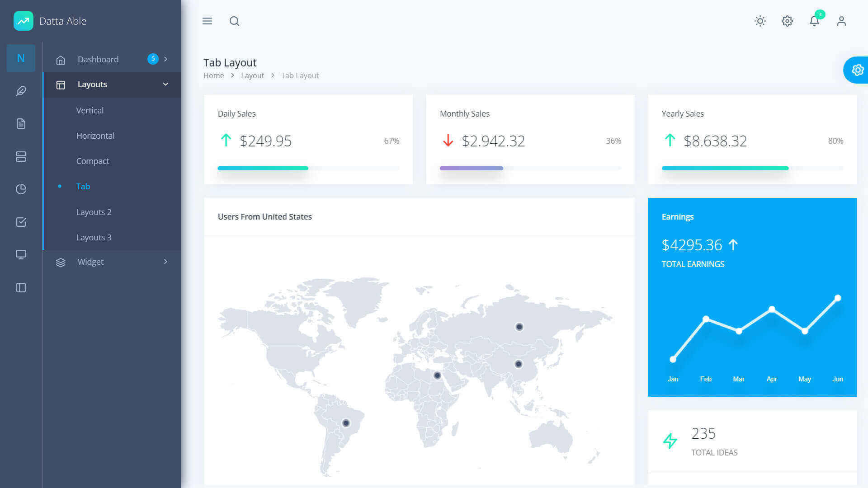Open notifications bell icon
The width and height of the screenshot is (868, 488).
click(814, 21)
